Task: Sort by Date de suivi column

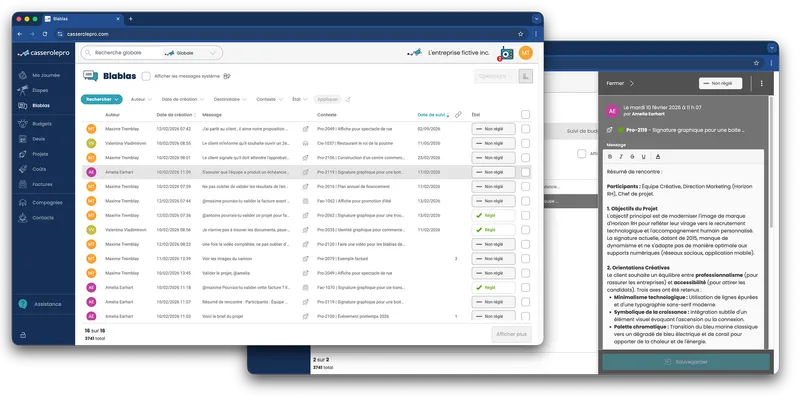Action: [x=433, y=115]
